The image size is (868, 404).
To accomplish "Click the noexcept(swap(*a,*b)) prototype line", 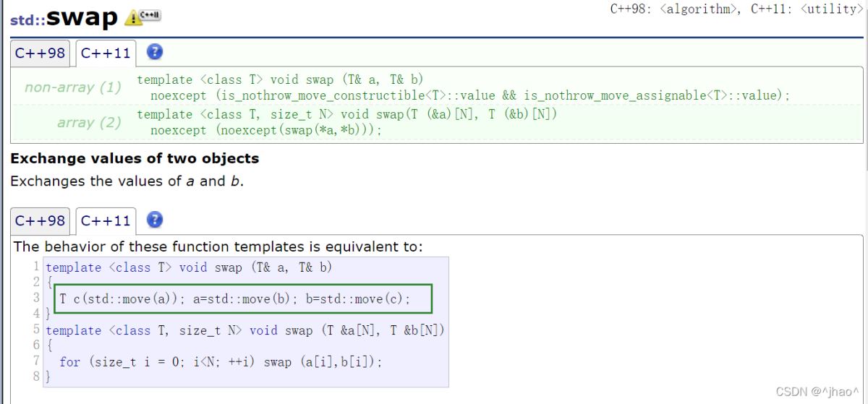I will click(x=265, y=130).
